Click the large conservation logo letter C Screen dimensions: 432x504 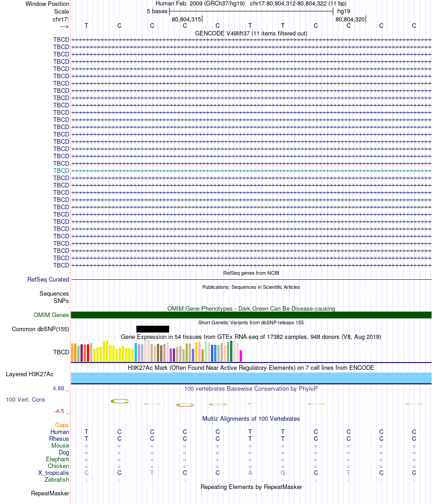pos(120,401)
